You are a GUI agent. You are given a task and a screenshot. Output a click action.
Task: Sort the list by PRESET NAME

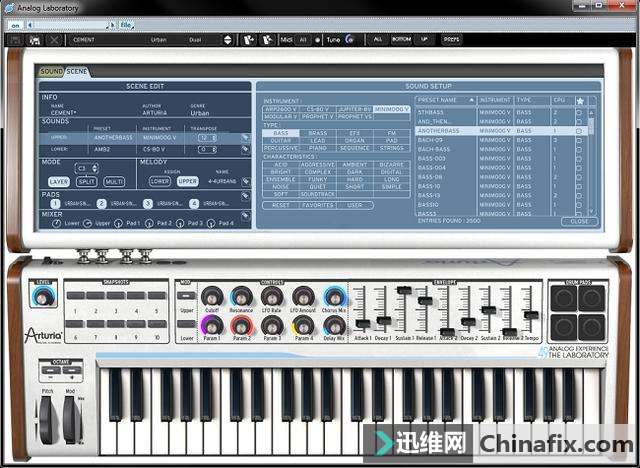click(x=446, y=100)
